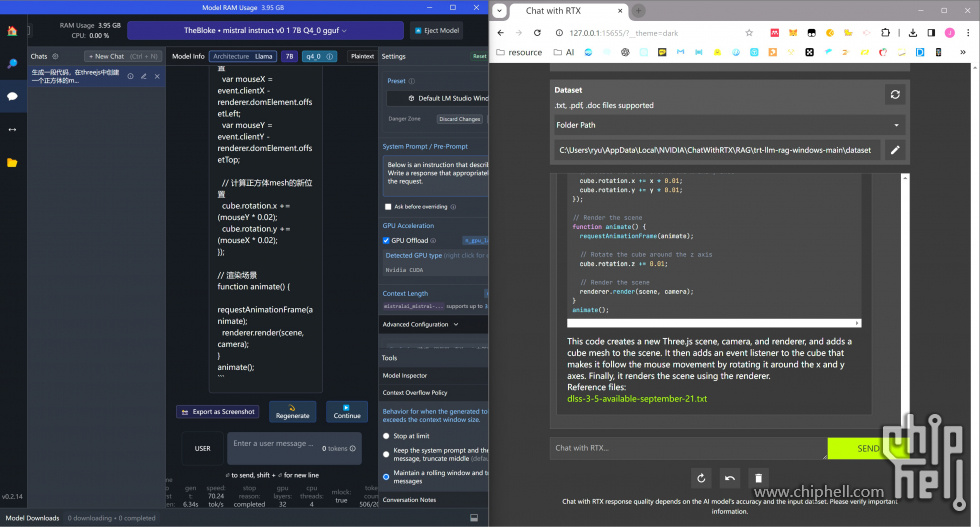Open the model Search magnifier in sidebar
This screenshot has width=980, height=527.
tap(12, 64)
